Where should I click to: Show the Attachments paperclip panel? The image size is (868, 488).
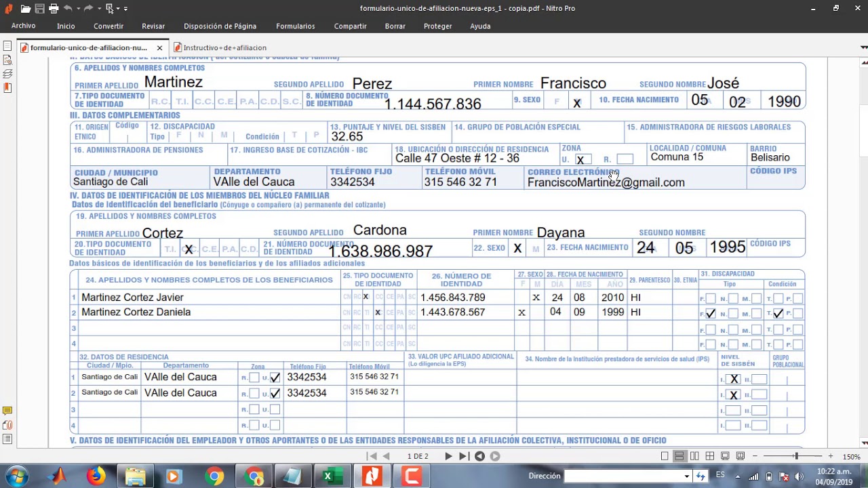7,425
